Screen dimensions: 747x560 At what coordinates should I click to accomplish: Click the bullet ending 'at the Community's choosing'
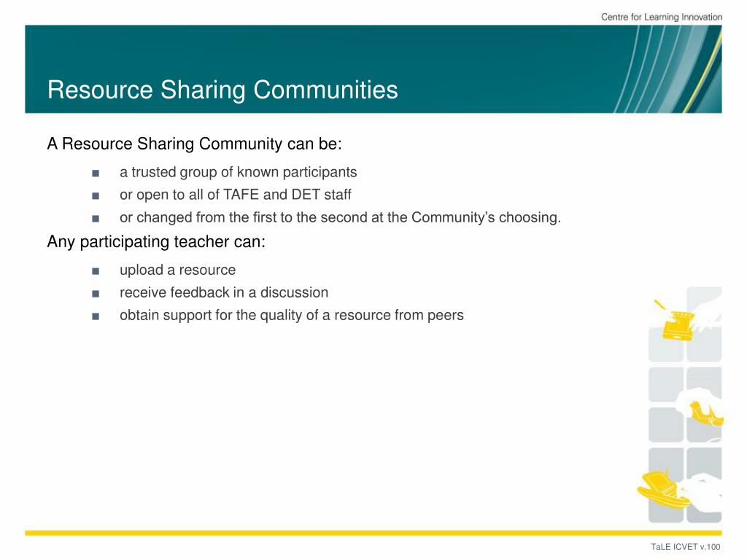coord(340,217)
